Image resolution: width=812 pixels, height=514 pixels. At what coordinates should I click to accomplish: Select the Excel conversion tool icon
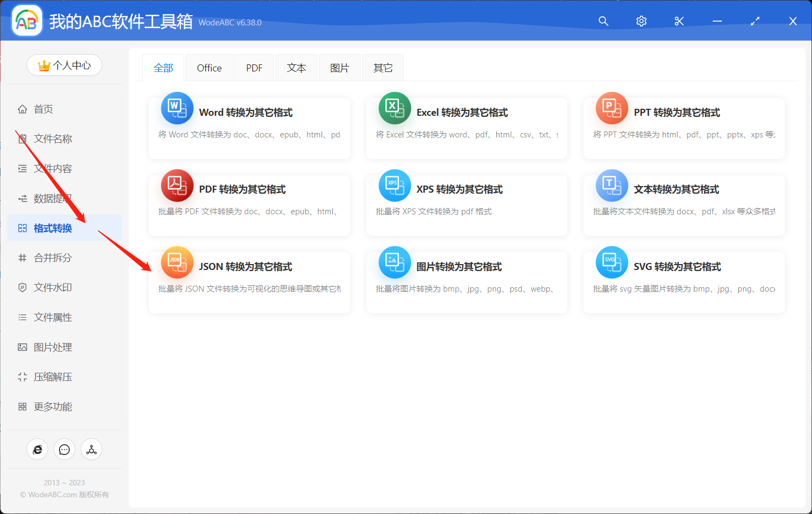394,108
